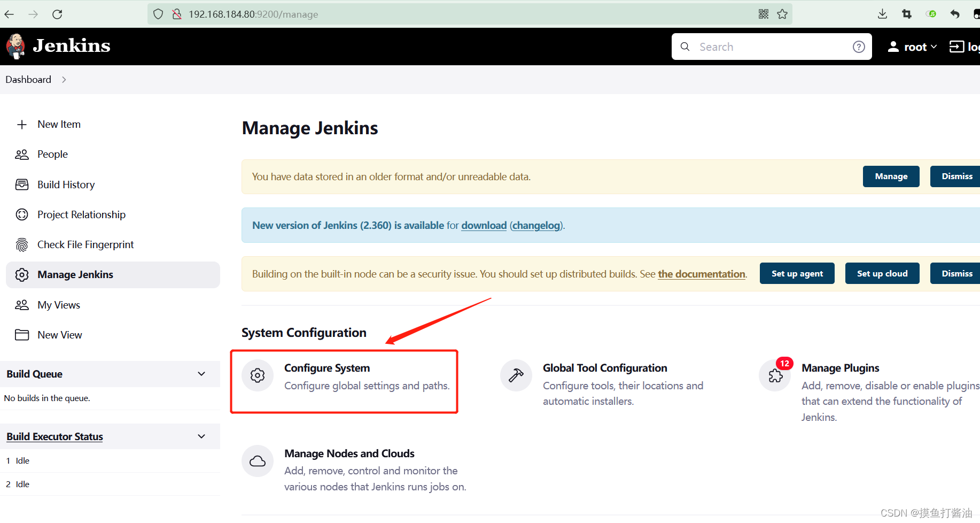The image size is (980, 523).
Task: Open the root user dropdown chevron
Action: 934,47
